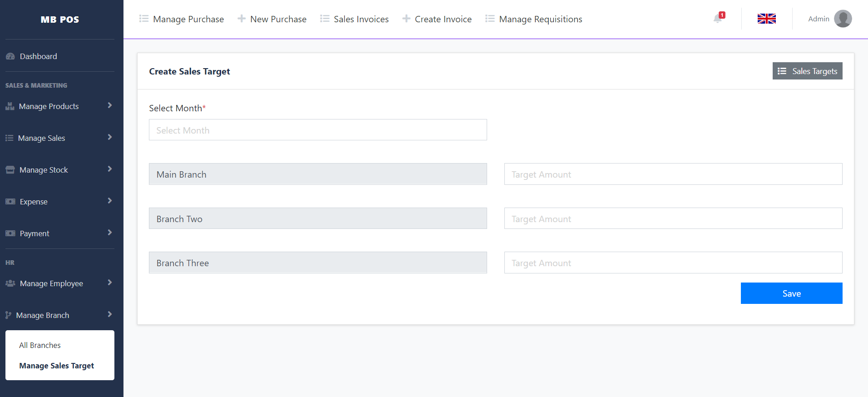Viewport: 868px width, 397px height.
Task: Click the UK flag language icon
Action: 766,19
